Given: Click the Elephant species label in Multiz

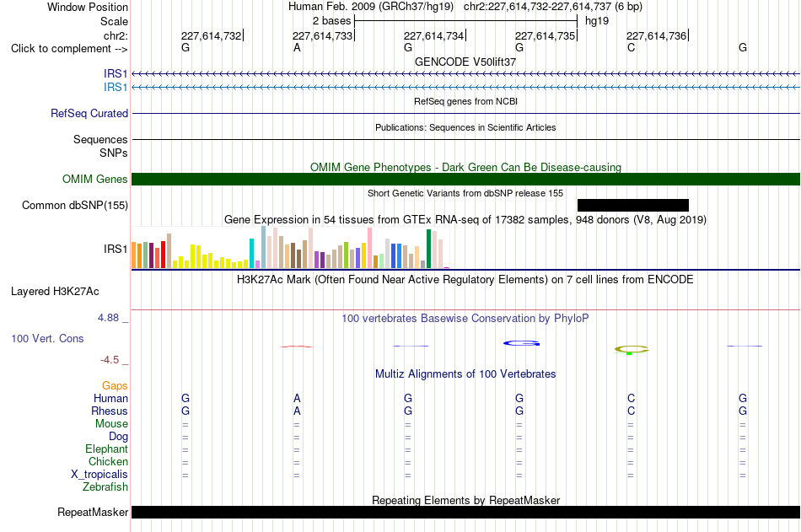Looking at the screenshot, I should (x=107, y=449).
